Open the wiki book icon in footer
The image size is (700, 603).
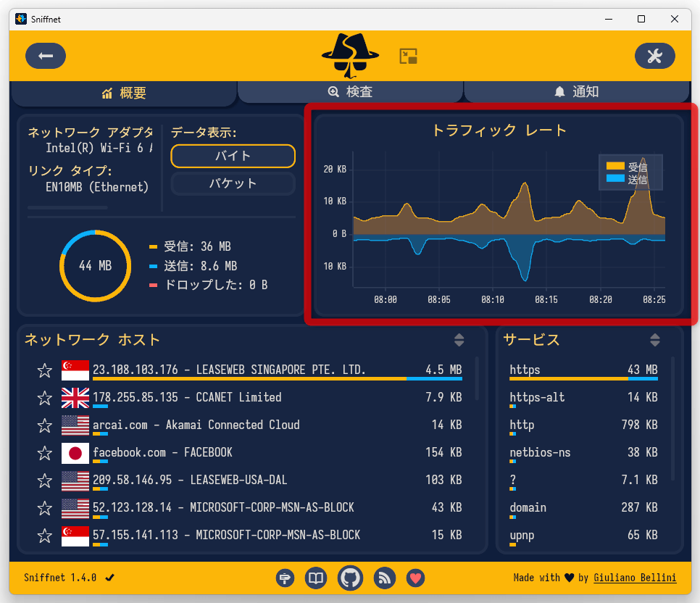316,578
